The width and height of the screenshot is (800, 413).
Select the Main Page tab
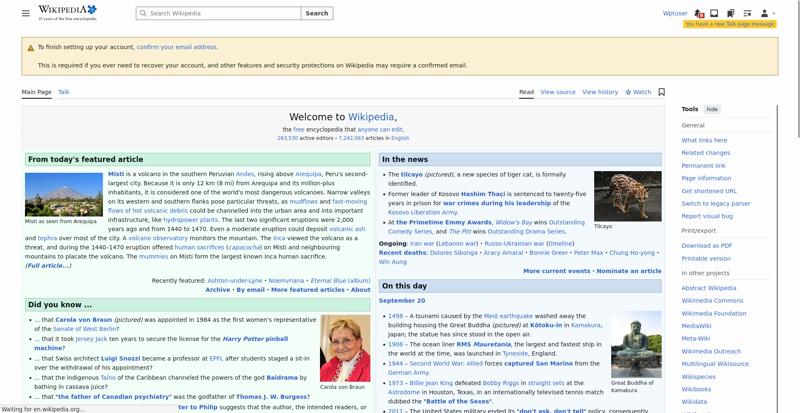pyautogui.click(x=36, y=92)
